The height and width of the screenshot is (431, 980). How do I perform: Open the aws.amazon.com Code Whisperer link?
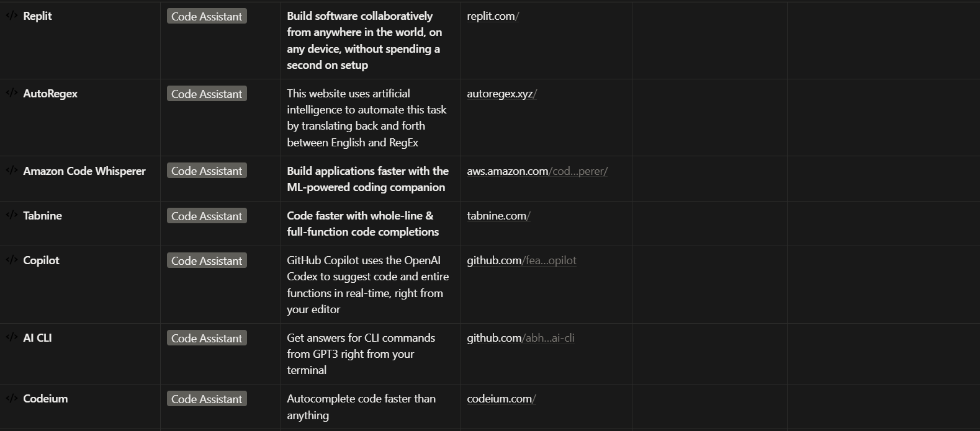click(537, 171)
